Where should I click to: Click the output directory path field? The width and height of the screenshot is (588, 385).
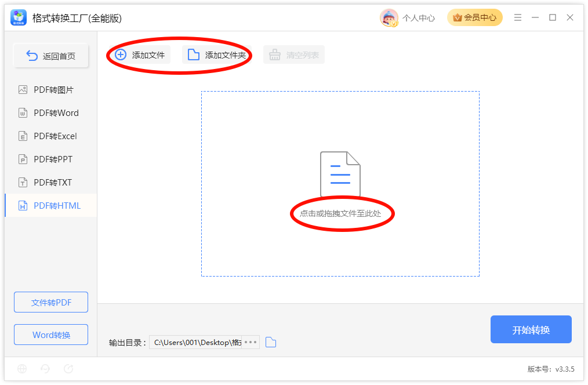pyautogui.click(x=195, y=342)
